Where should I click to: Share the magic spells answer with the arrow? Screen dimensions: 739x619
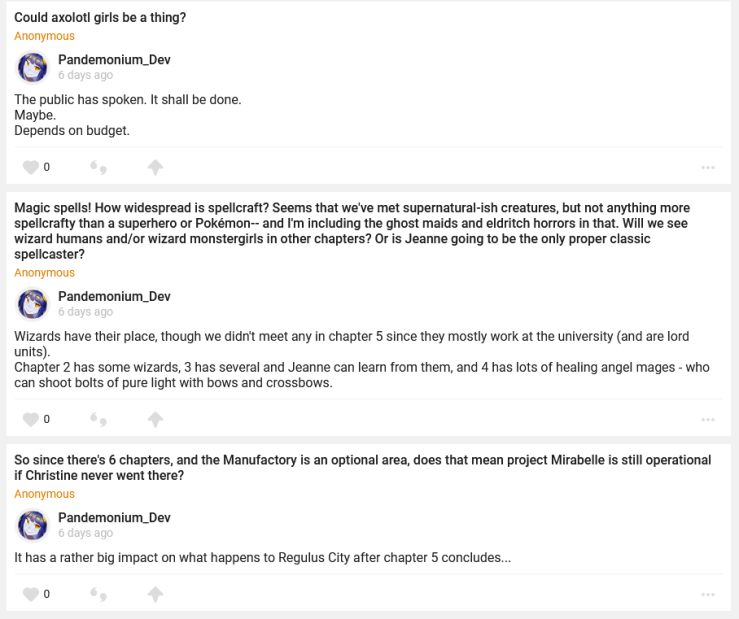(x=155, y=419)
